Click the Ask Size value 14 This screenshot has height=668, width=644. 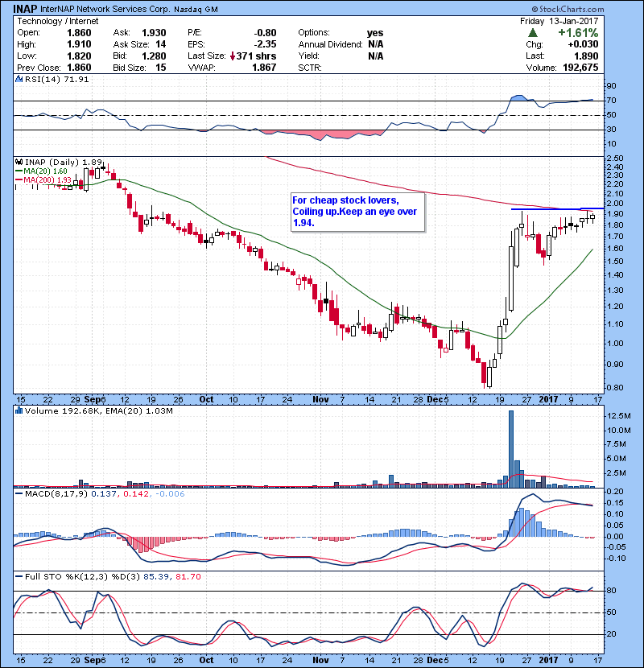[x=161, y=44]
